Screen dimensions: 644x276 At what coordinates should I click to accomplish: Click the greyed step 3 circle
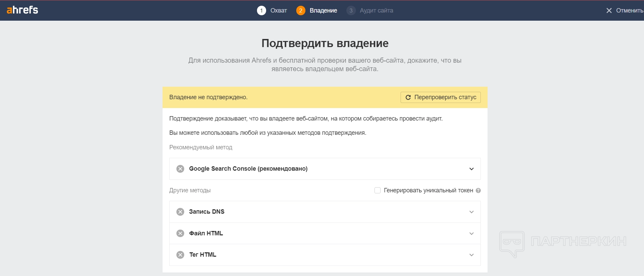click(x=351, y=10)
